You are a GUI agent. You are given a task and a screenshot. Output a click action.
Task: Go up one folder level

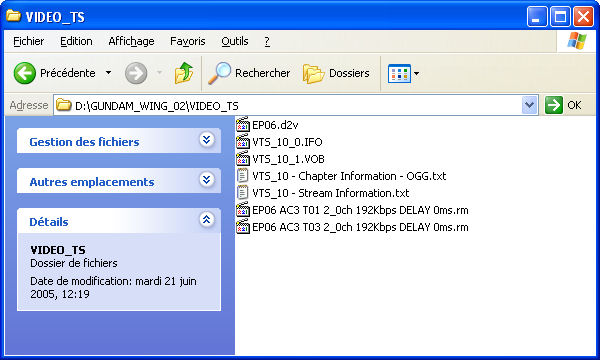[184, 73]
